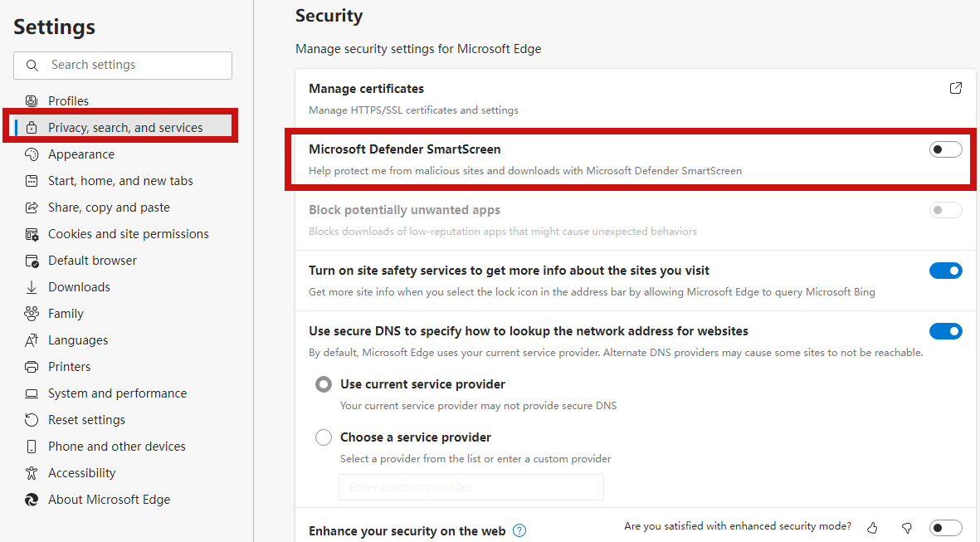Enable Microsoft Defender SmartScreen toggle
Viewport: 980px width, 542px height.
[945, 149]
